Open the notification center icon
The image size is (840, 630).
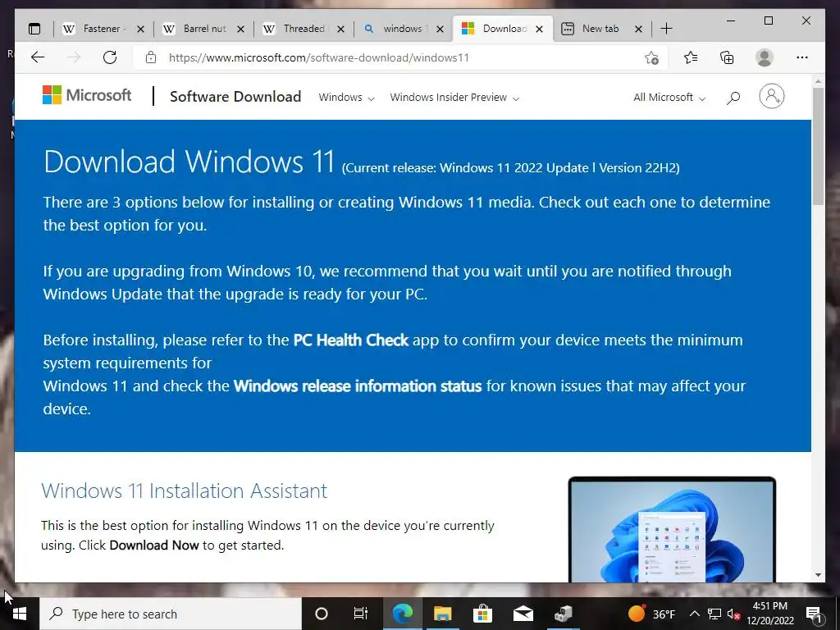(814, 614)
